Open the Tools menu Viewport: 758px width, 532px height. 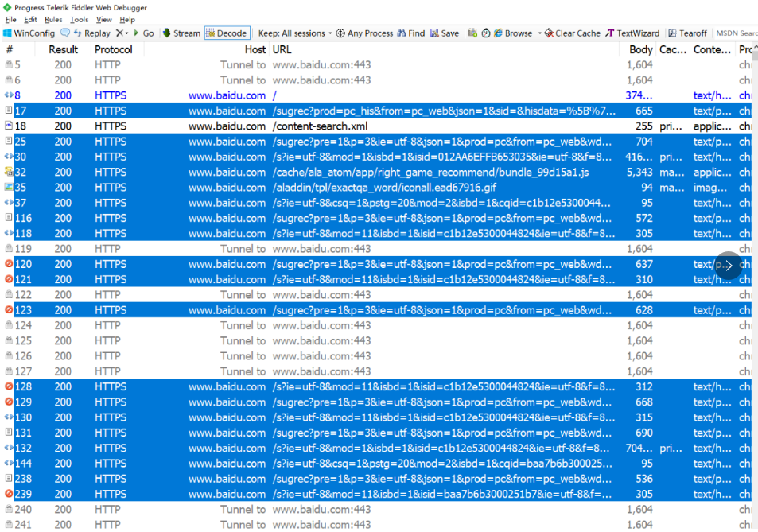pyautogui.click(x=80, y=19)
